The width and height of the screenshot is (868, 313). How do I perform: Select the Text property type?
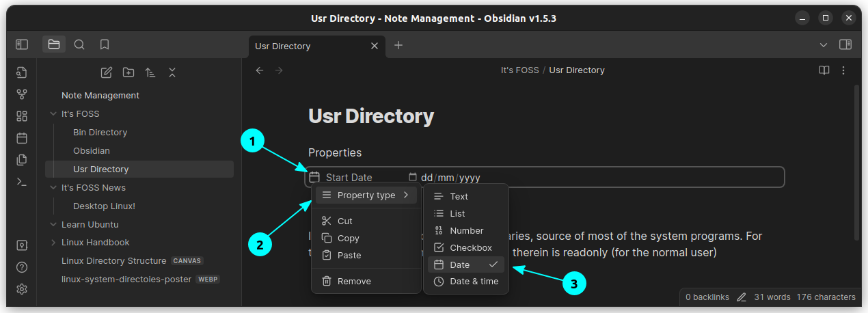tap(466, 197)
